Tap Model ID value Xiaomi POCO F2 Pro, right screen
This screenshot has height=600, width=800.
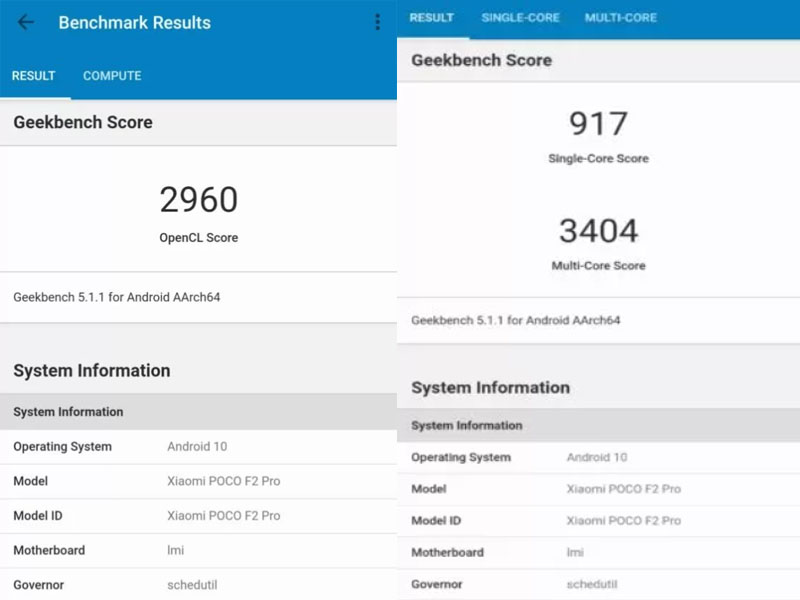click(x=624, y=521)
